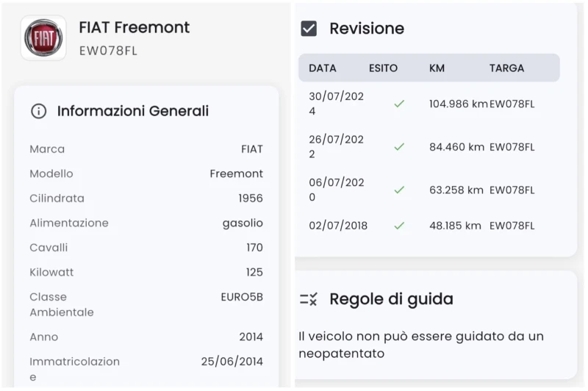Select the Kilowatt value 125
The image size is (588, 391).
tap(254, 272)
